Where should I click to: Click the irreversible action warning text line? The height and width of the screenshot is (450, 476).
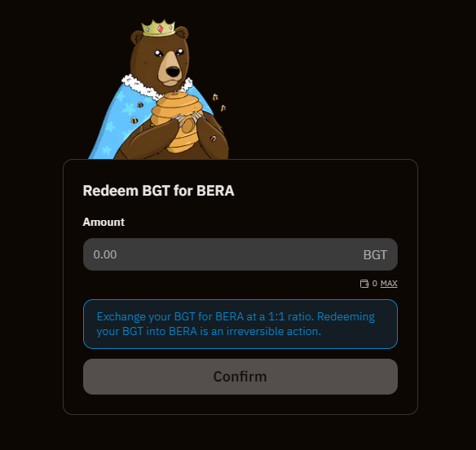pyautogui.click(x=209, y=331)
